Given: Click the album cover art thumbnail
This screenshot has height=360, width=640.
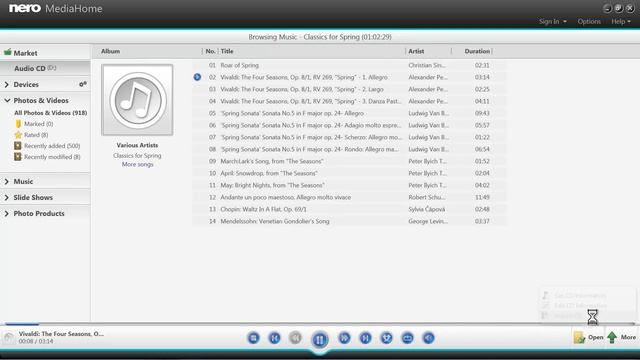Looking at the screenshot, I should click(137, 100).
